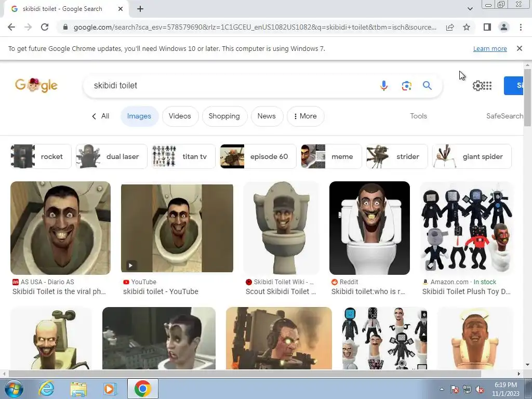Viewport: 532px width, 399px height.
Task: Select the rocket suggestion chip
Action: coord(41,156)
